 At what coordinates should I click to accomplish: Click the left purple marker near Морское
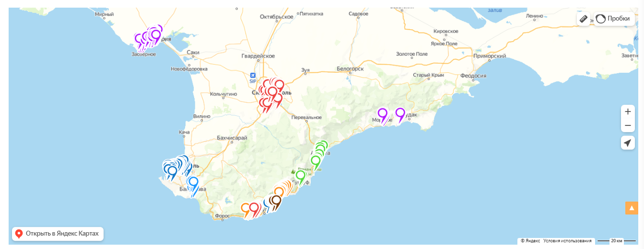(382, 114)
